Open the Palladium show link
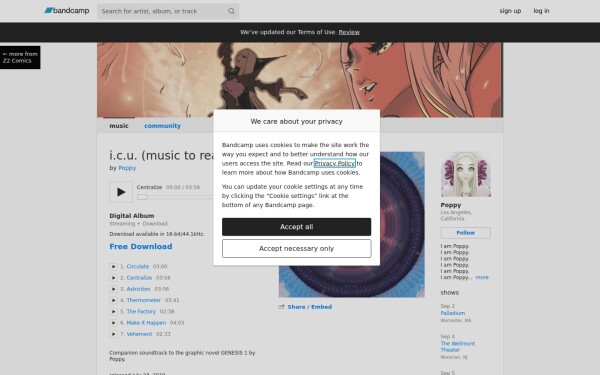600x375 pixels. click(x=453, y=313)
